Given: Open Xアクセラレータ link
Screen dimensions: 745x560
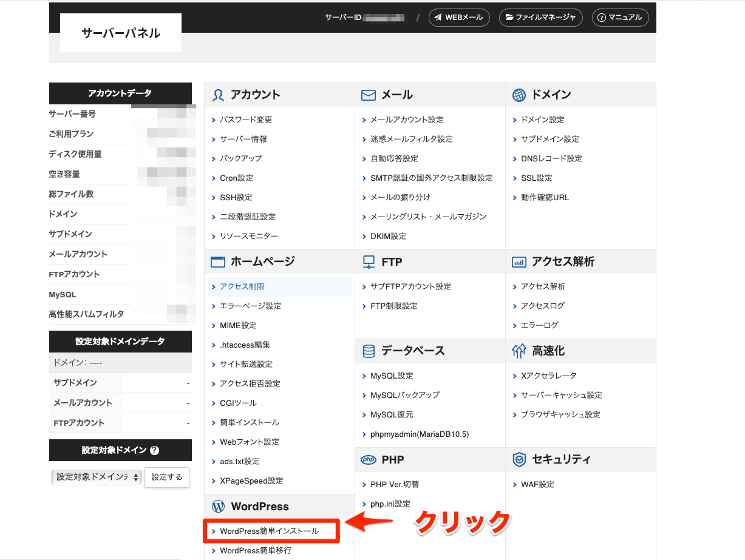Looking at the screenshot, I should point(549,376).
